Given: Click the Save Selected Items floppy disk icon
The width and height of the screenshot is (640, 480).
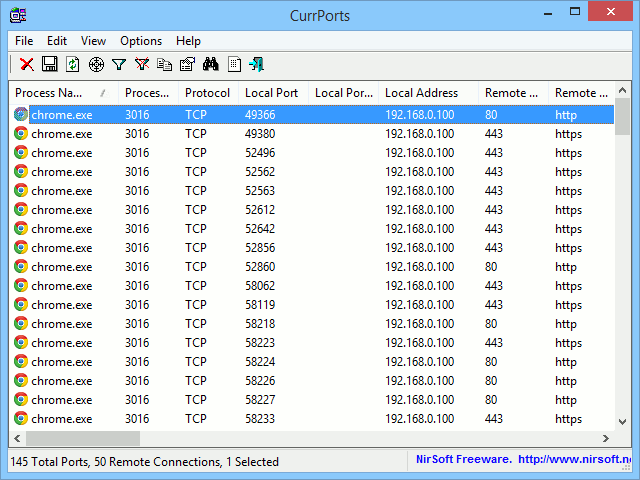Looking at the screenshot, I should [x=50, y=64].
